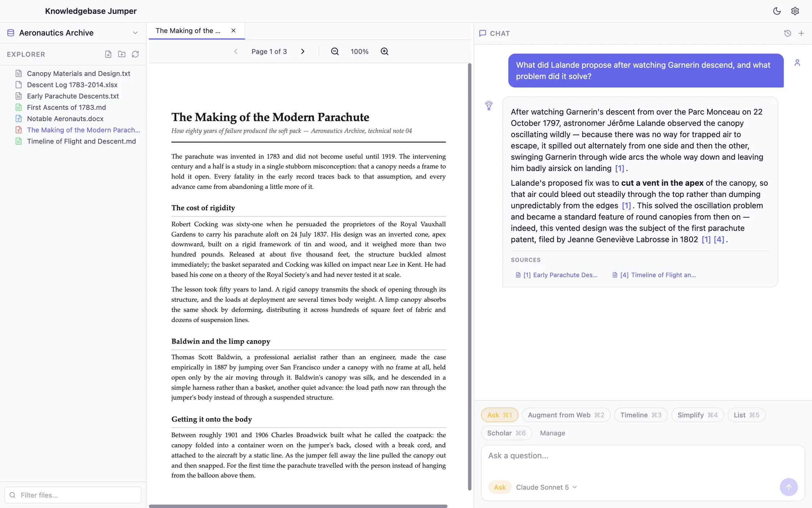The image size is (812, 508).
Task: Click the Ask badge below the input
Action: [x=500, y=487]
